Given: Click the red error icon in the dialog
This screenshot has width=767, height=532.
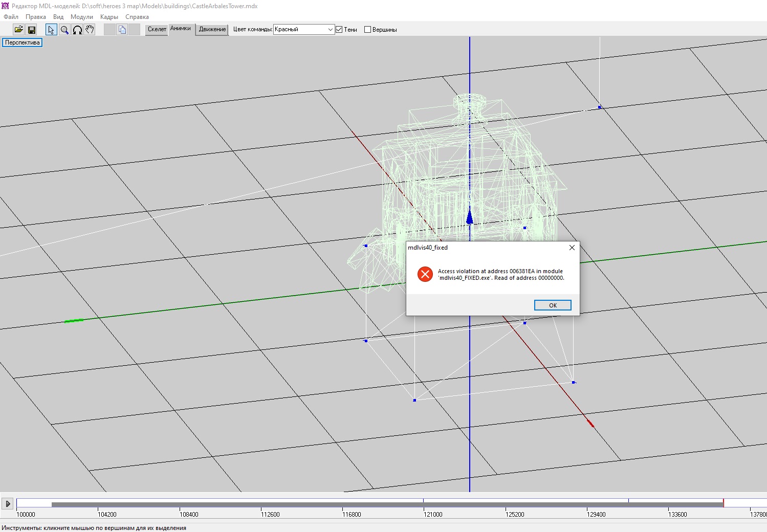Looking at the screenshot, I should coord(425,274).
